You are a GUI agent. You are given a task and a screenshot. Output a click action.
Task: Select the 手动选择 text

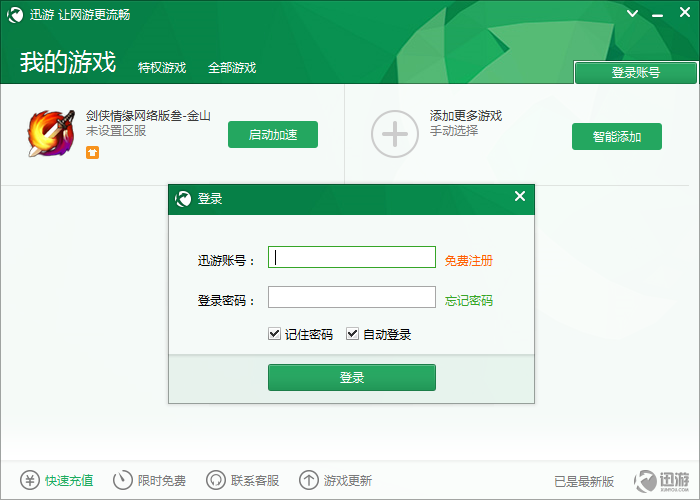click(x=454, y=131)
